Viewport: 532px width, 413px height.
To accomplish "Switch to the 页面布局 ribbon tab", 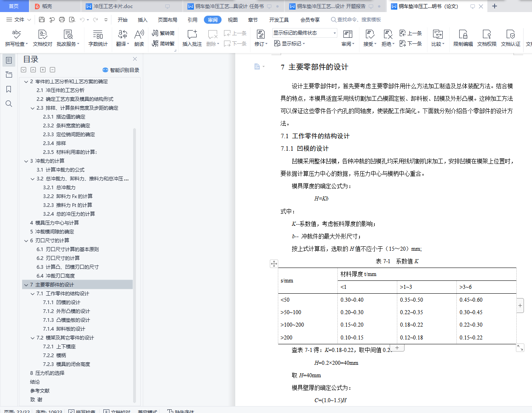I will (168, 20).
